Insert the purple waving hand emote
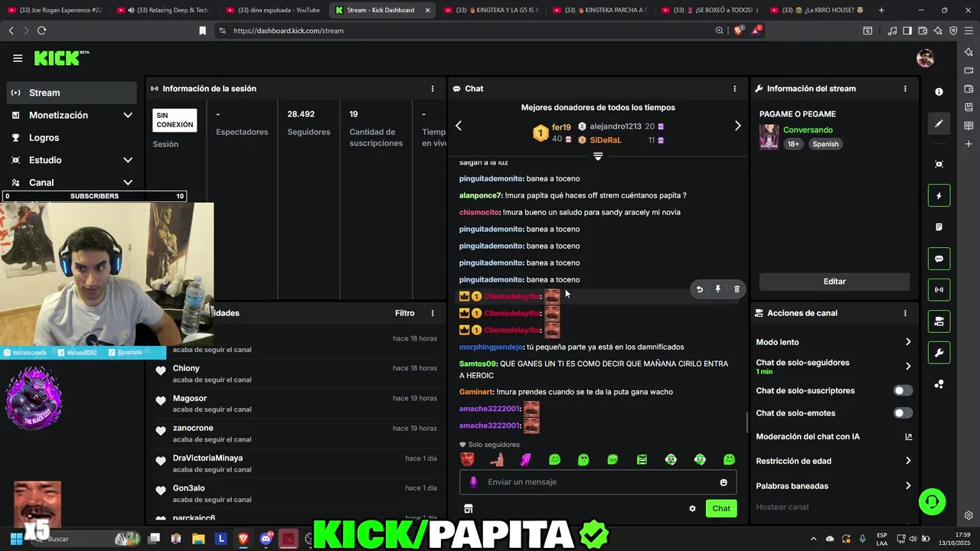 click(526, 459)
